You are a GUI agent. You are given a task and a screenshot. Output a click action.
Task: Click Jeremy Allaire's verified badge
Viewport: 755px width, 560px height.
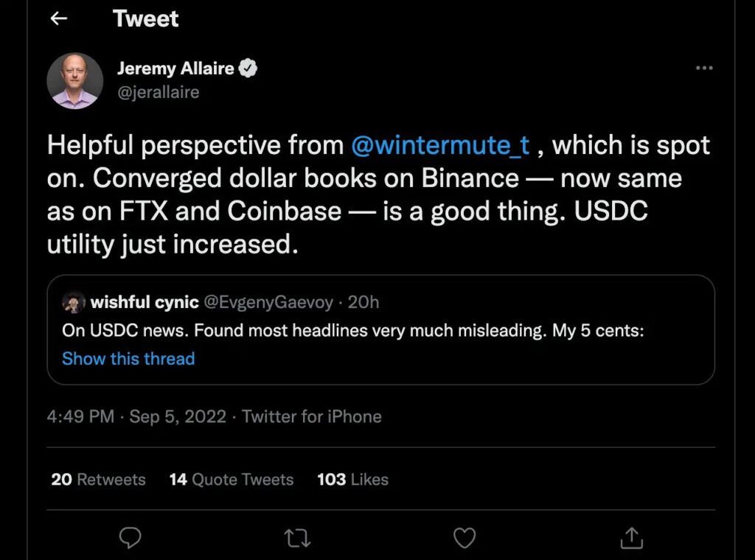coord(248,67)
